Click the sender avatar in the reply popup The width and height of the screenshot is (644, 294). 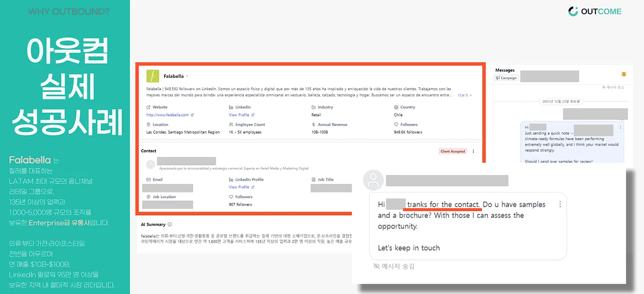[x=373, y=181]
